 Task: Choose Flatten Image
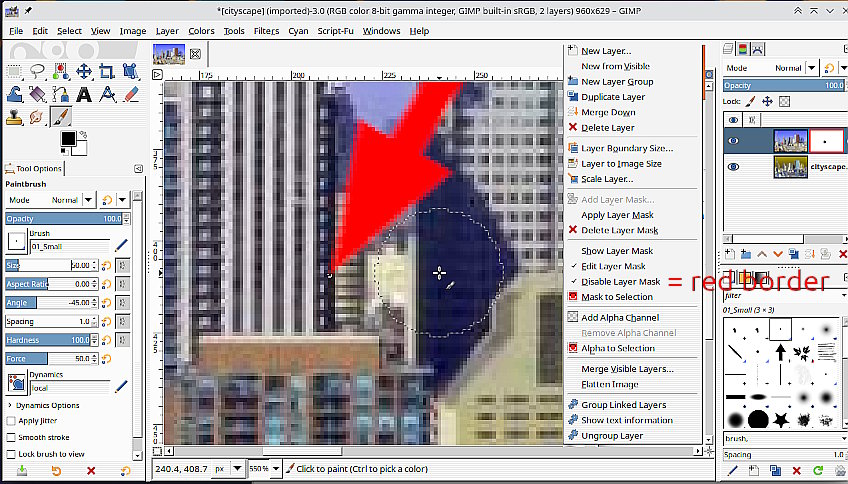click(610, 384)
